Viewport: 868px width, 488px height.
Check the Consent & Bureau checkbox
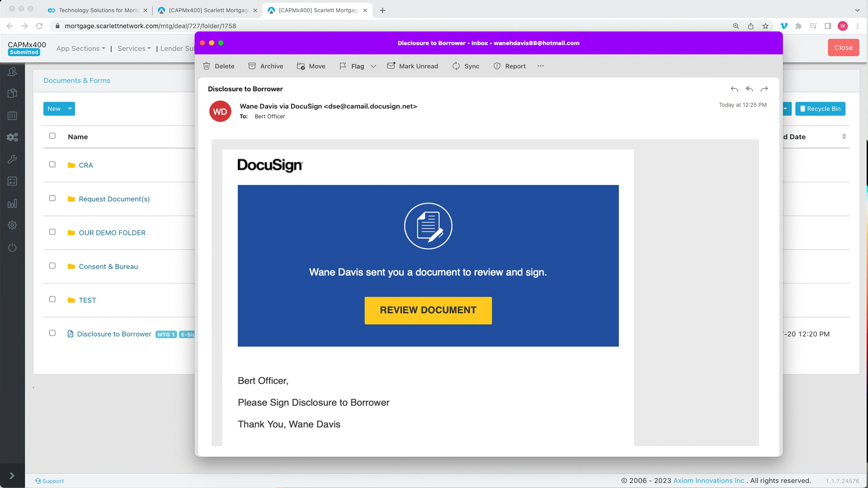52,266
